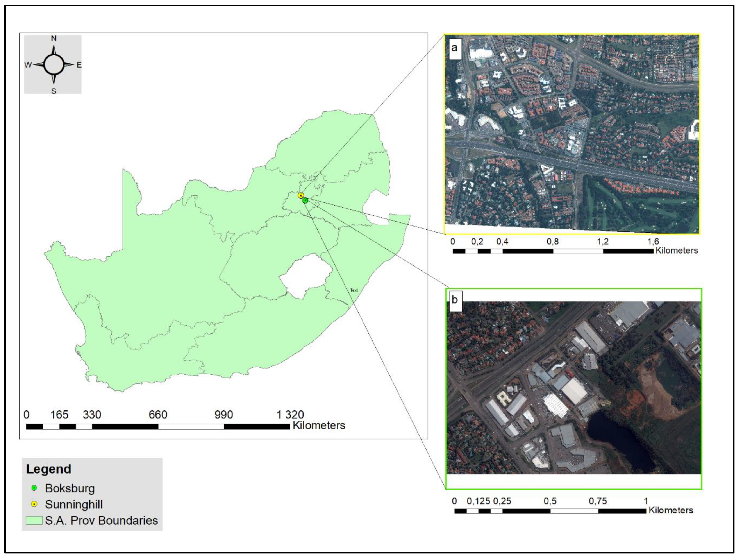The width and height of the screenshot is (743, 560).
Task: Select the Boksburg satellite image inset
Action: click(x=574, y=388)
